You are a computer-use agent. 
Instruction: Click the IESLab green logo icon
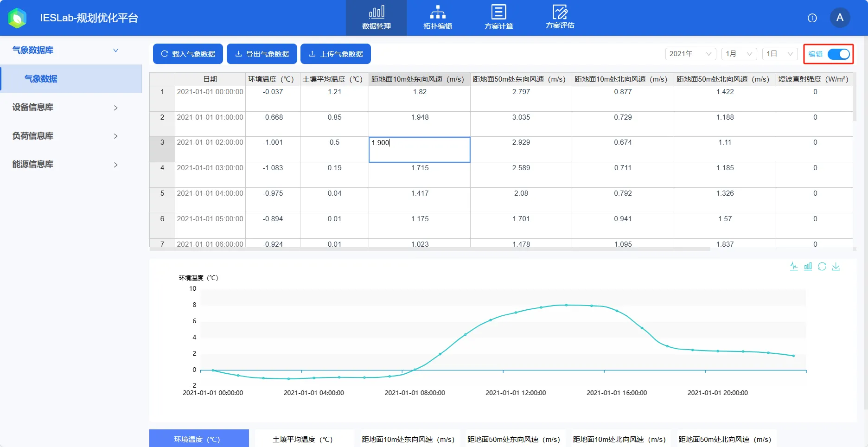17,18
